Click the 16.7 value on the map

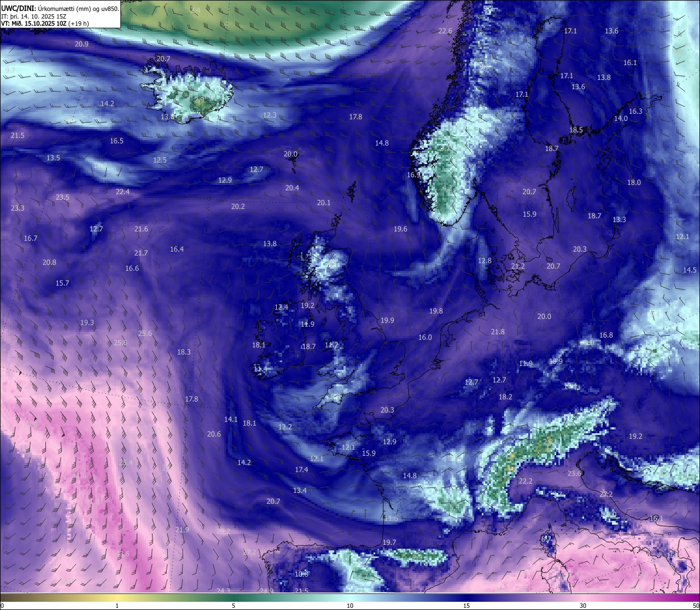point(31,239)
